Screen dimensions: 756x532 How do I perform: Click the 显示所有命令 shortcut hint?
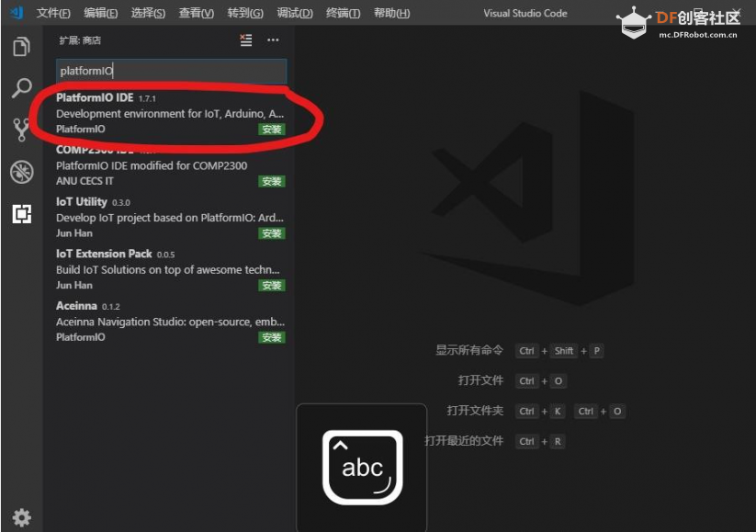coord(469,350)
